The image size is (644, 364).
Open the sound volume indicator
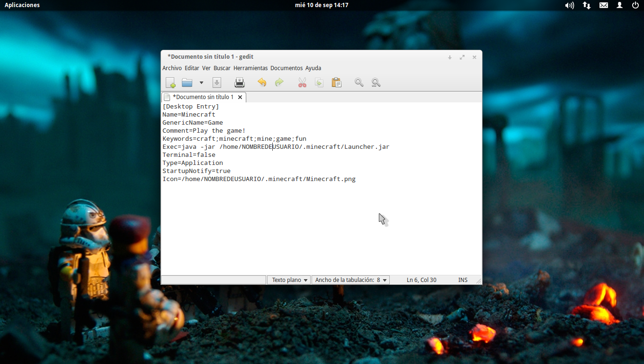[570, 5]
